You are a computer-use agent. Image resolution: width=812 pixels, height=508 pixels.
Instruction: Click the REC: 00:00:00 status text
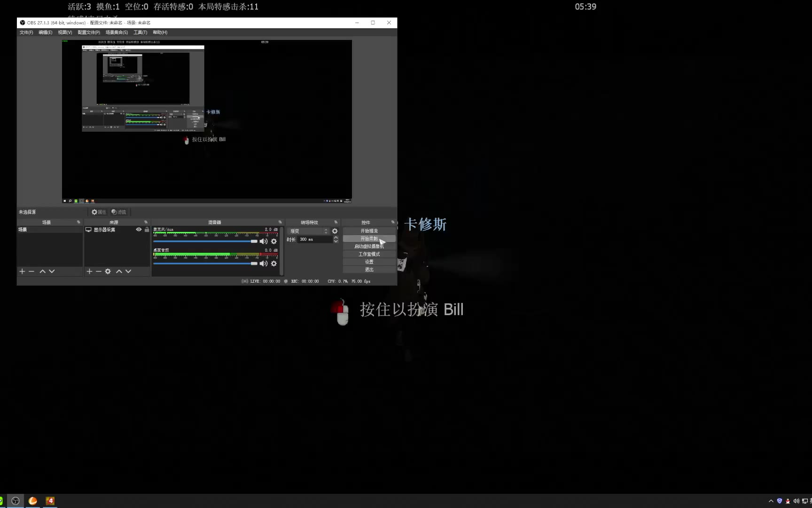pos(305,281)
